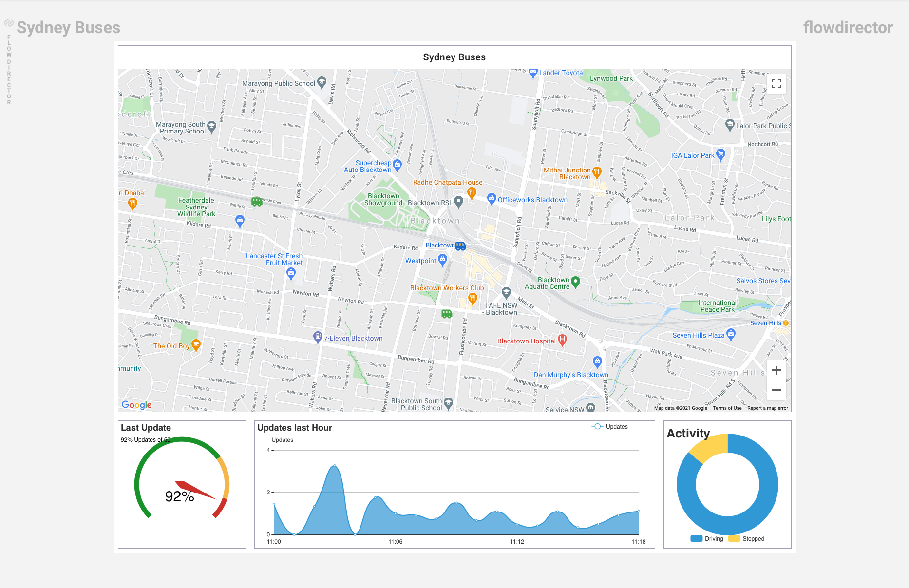The height and width of the screenshot is (588, 909).
Task: Click the peak point on Updates chart
Action: pyautogui.click(x=334, y=466)
